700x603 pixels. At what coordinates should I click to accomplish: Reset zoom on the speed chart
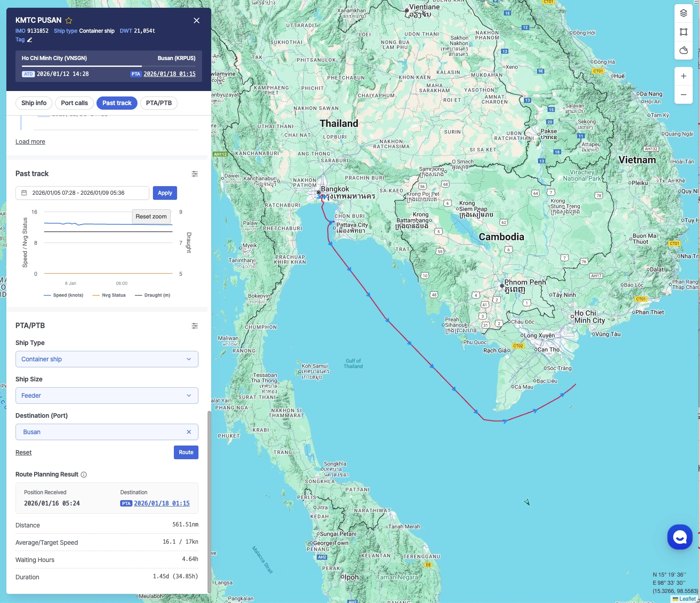151,217
